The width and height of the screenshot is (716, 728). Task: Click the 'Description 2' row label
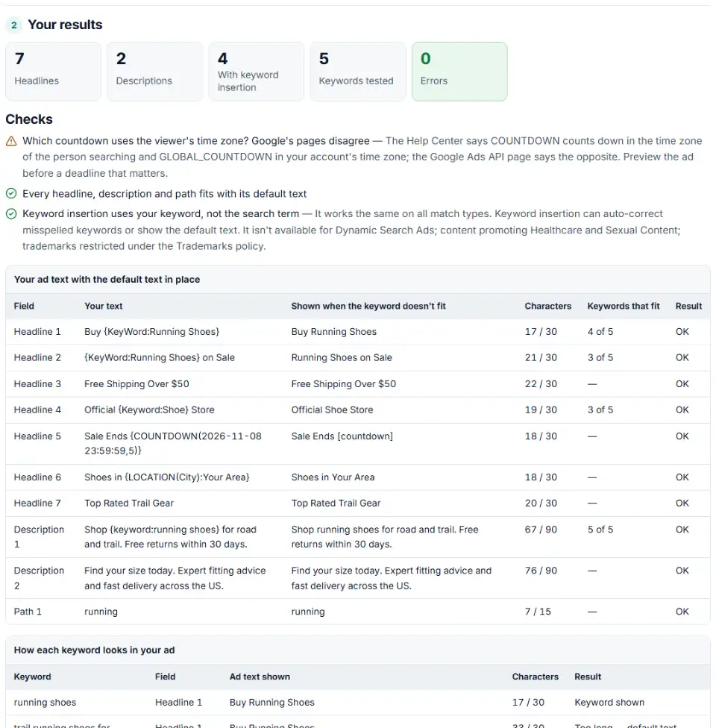coord(39,579)
